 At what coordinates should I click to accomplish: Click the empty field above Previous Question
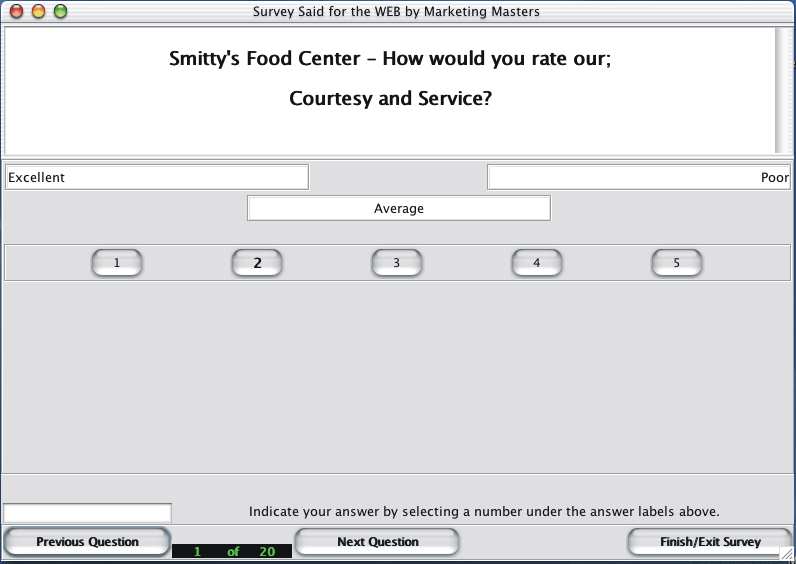point(87,513)
